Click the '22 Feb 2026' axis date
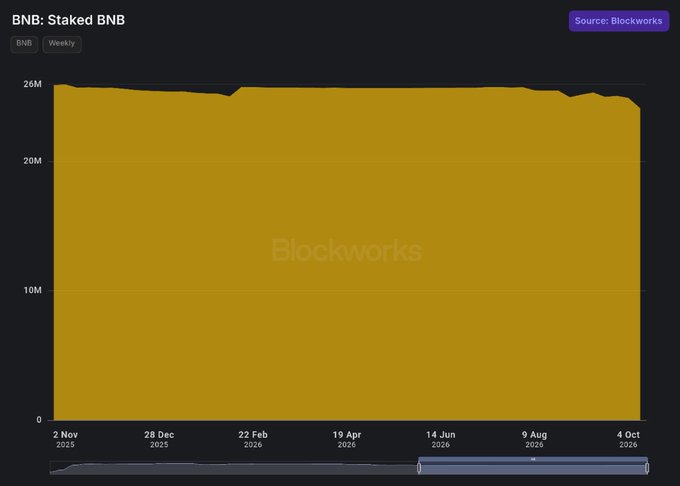 coord(253,439)
